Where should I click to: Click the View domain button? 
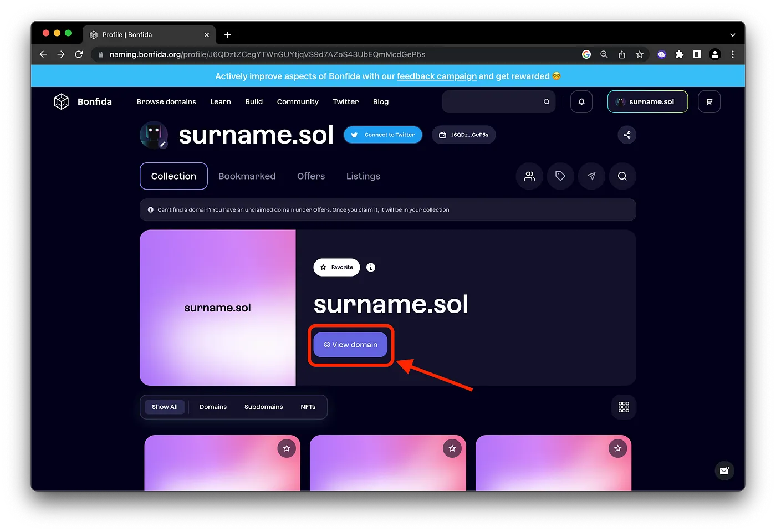point(350,345)
